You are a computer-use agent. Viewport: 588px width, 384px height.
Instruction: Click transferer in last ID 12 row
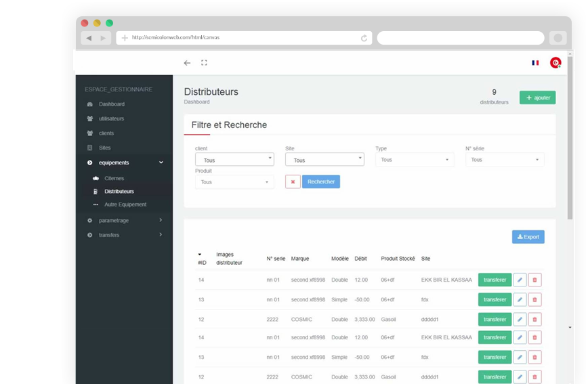[x=495, y=377]
